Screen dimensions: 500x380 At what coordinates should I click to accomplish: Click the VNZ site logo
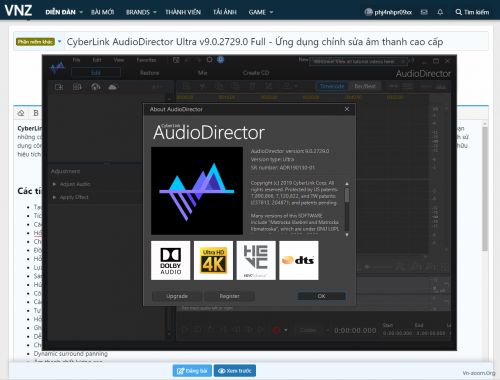click(x=18, y=11)
